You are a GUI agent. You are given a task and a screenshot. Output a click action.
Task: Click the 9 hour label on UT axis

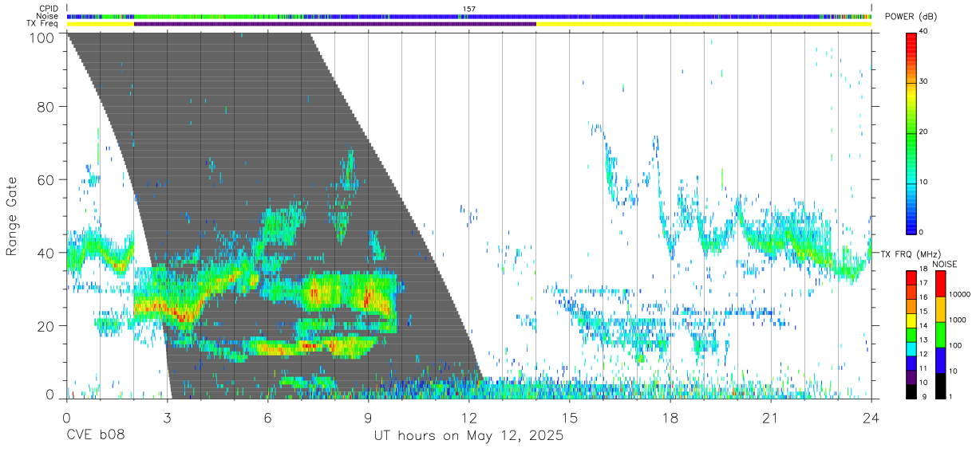368,416
